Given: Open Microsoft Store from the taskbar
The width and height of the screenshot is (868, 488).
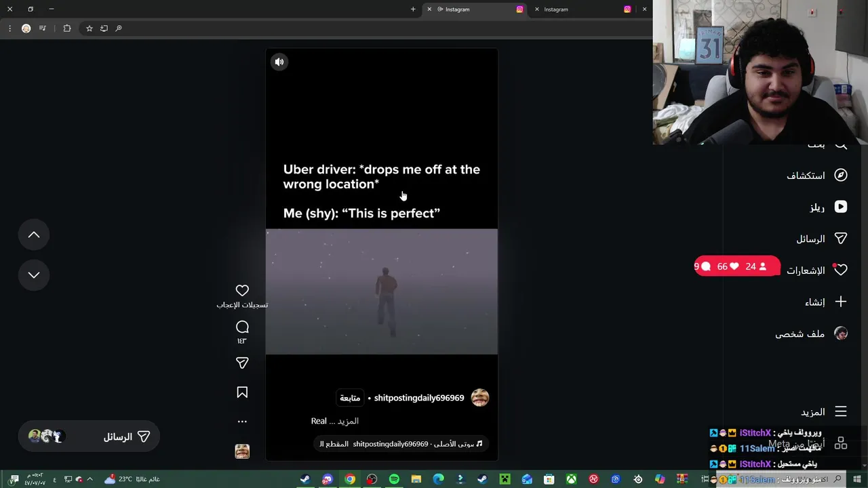Looking at the screenshot, I should [549, 479].
